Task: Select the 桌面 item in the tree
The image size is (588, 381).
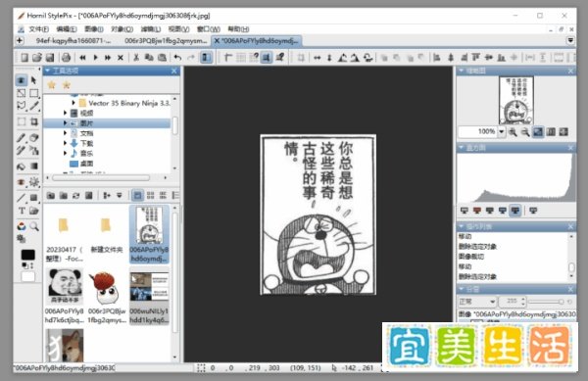Action: [x=86, y=164]
